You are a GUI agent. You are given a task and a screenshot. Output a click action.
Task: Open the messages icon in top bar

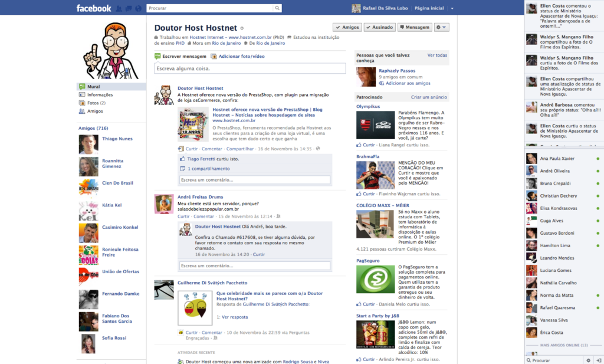(129, 8)
